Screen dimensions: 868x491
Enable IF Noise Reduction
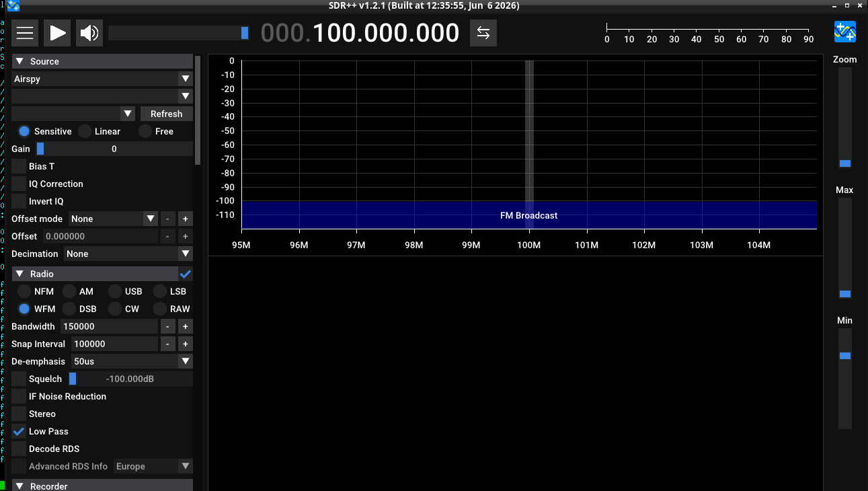click(x=19, y=396)
